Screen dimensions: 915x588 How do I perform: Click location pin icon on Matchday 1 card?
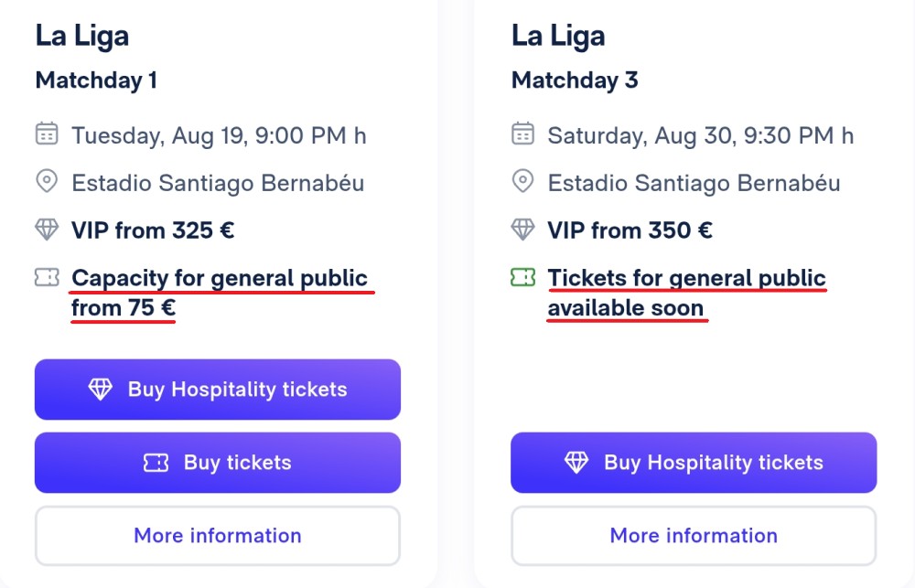(47, 181)
